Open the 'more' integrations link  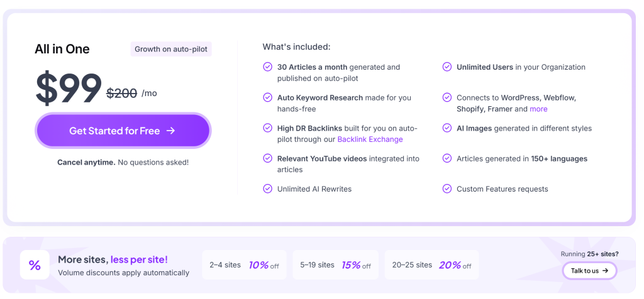point(538,109)
